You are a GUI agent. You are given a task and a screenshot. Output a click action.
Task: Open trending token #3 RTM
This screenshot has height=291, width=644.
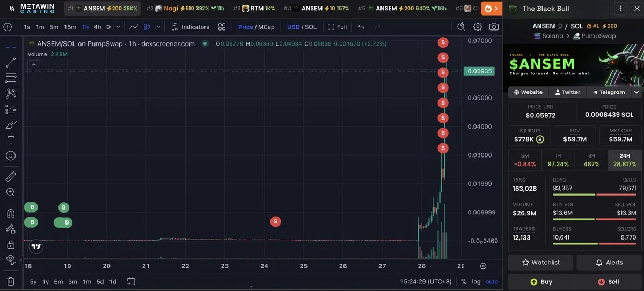pyautogui.click(x=255, y=8)
